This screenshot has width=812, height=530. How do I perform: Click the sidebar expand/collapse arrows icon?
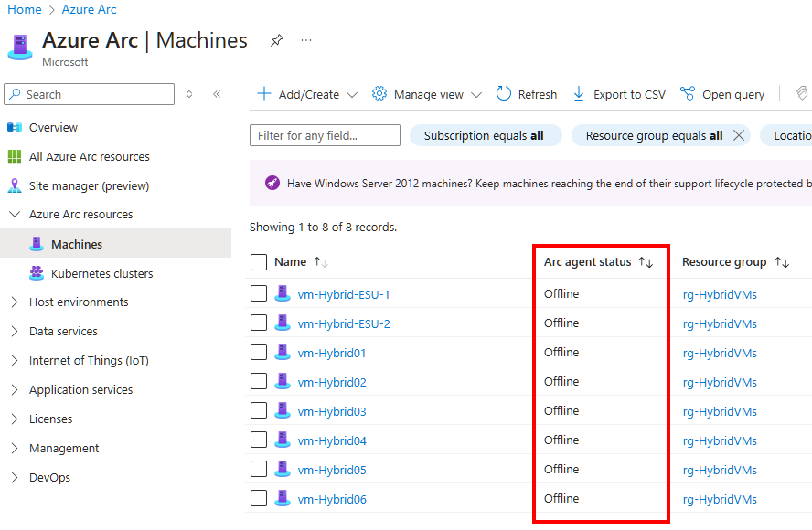click(x=189, y=94)
